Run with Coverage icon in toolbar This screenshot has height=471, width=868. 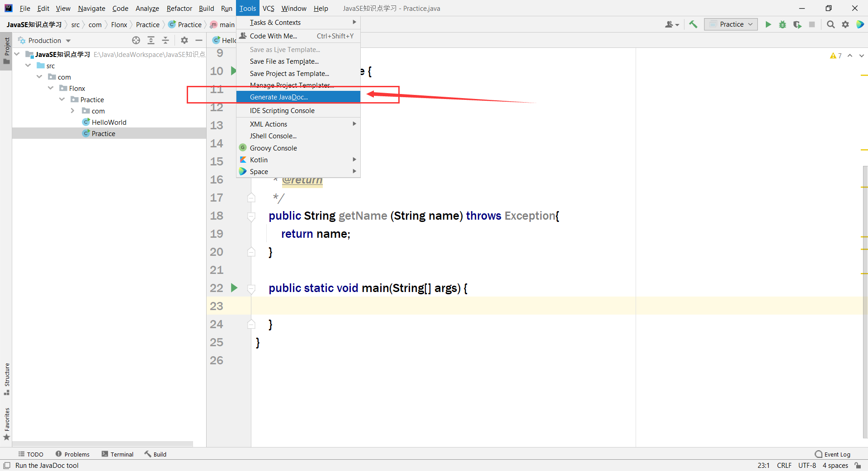pyautogui.click(x=797, y=24)
